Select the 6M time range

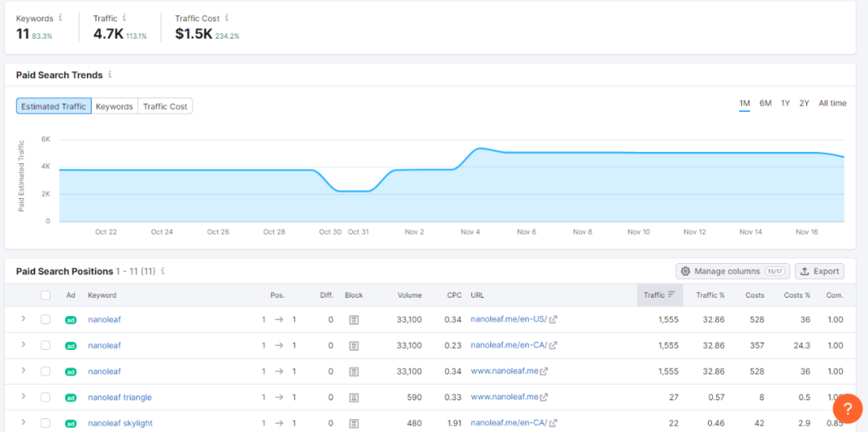765,103
